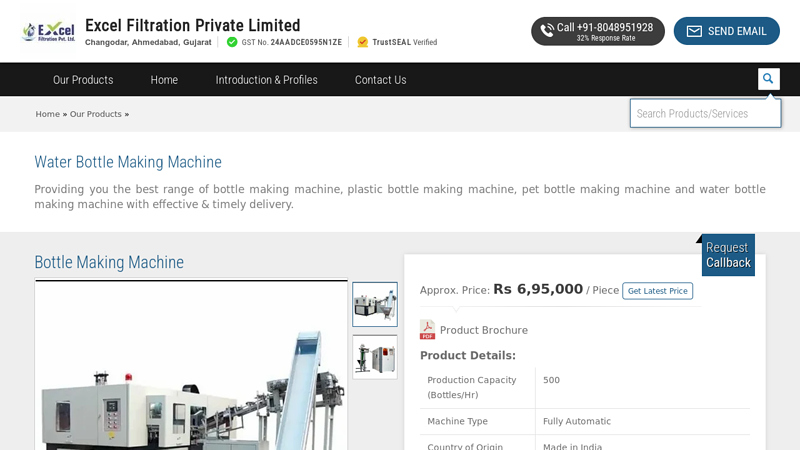This screenshot has width=800, height=450.
Task: Focus the Search Products/Services field
Action: click(705, 113)
